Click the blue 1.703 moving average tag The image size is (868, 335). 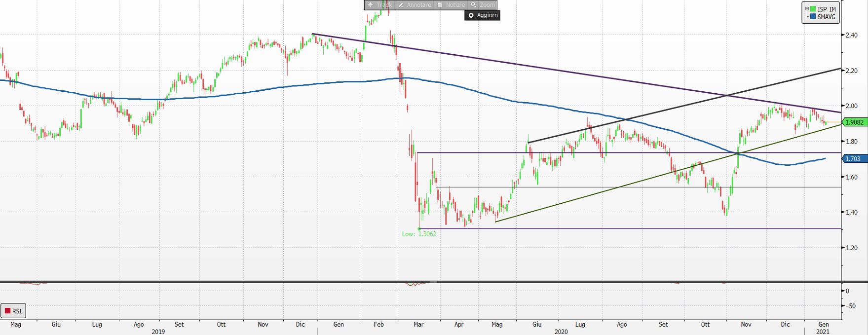point(853,159)
